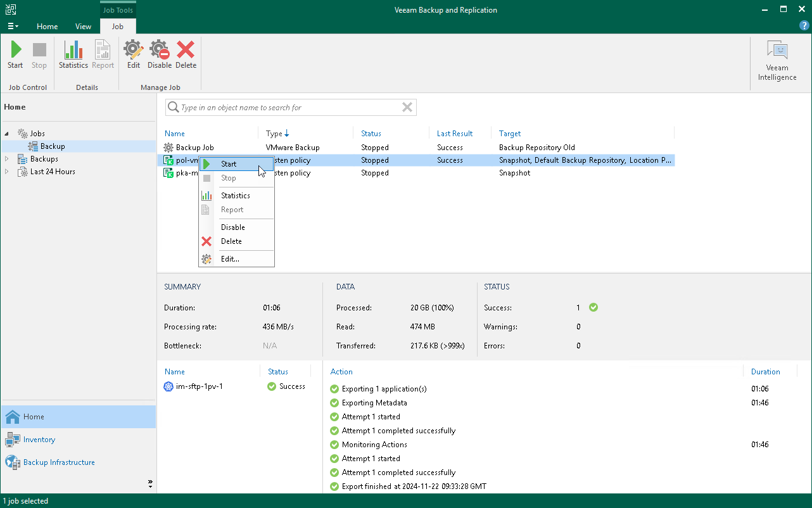
Task: Choose Statistics in the context menu
Action: coord(236,196)
